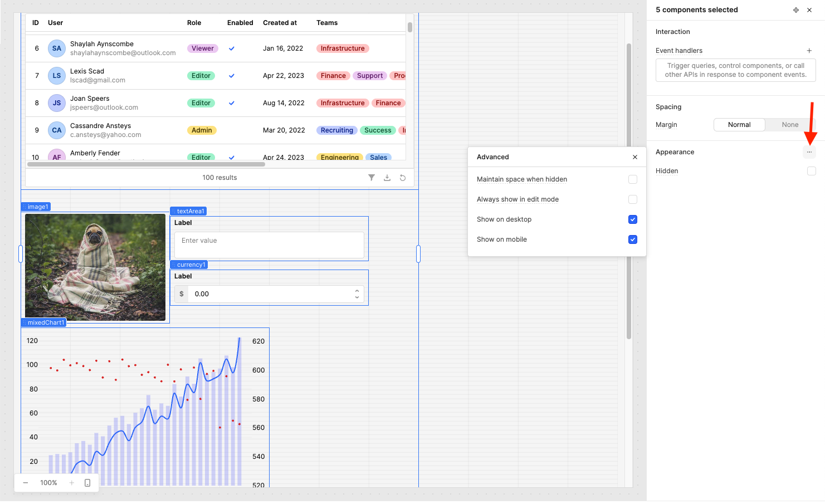Click the Support team tag
Screen dimensions: 825x504
tap(370, 76)
